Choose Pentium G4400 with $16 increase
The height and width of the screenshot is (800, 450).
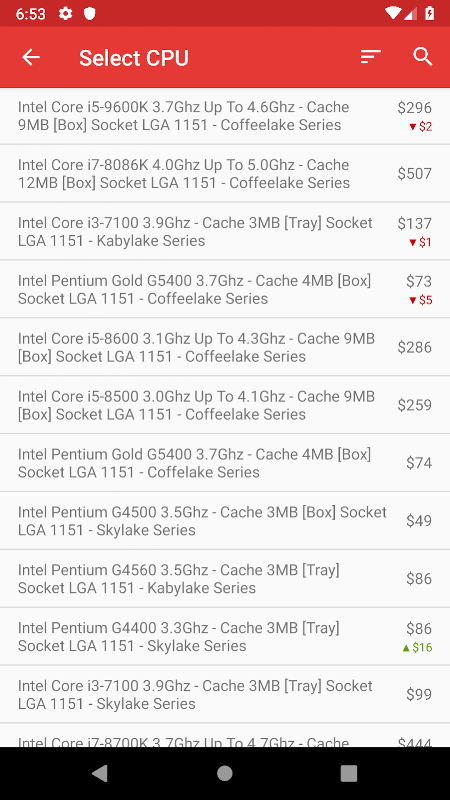pos(225,637)
